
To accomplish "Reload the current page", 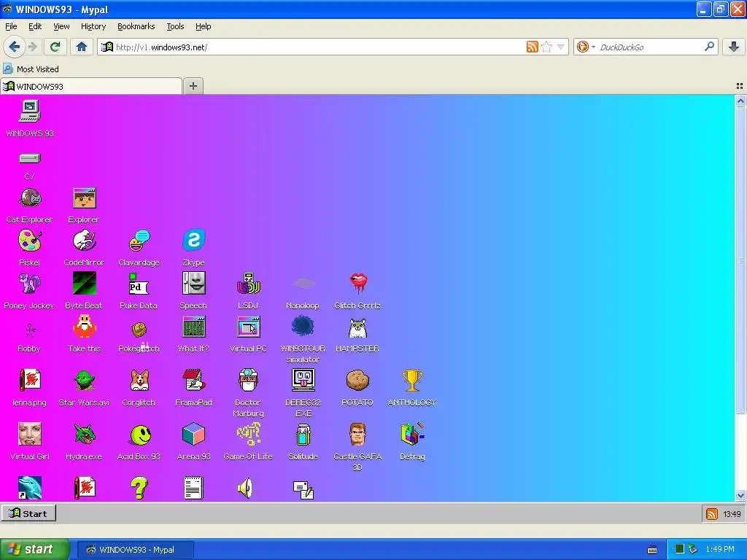I will [x=55, y=47].
